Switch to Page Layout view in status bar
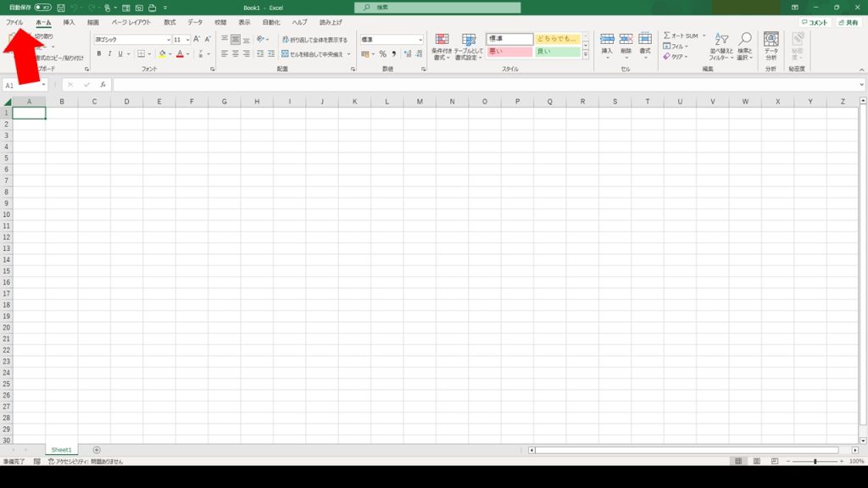 756,461
